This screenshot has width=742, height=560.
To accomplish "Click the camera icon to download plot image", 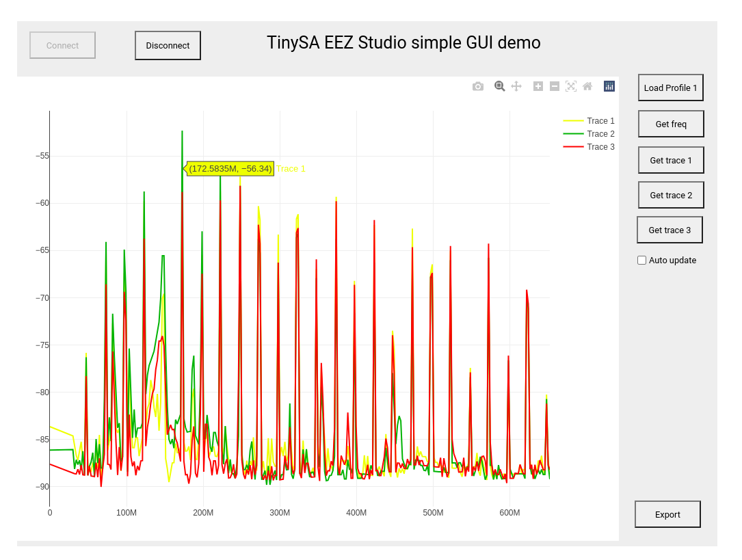I will tap(477, 86).
